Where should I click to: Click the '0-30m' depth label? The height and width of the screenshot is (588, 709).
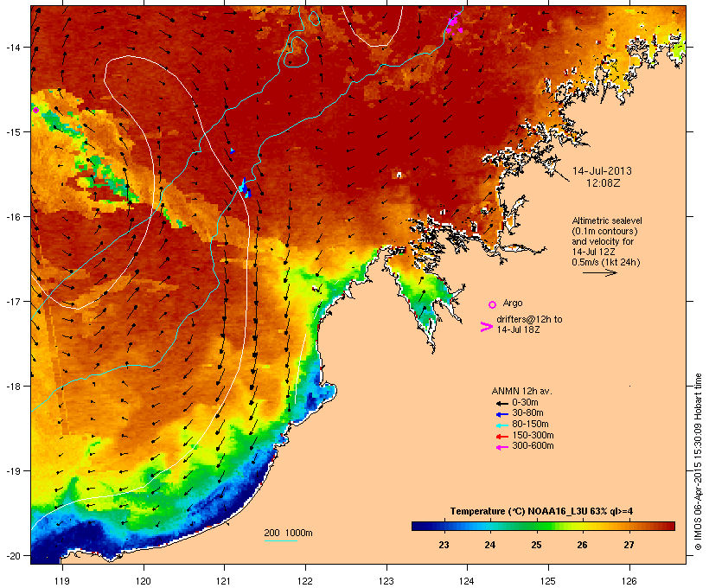(525, 402)
